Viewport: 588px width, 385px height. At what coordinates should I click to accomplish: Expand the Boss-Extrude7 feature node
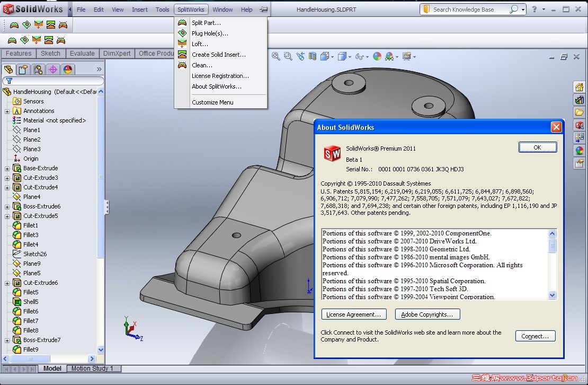tap(7, 341)
